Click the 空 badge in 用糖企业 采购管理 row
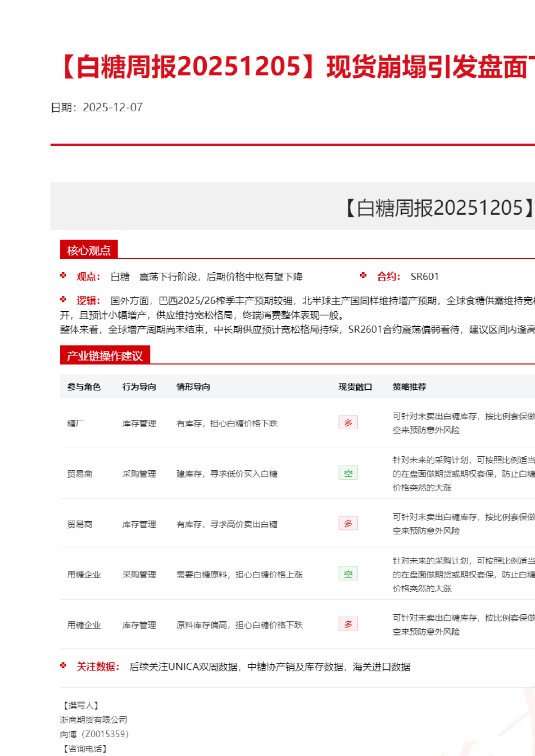The height and width of the screenshot is (756, 535). 348,574
